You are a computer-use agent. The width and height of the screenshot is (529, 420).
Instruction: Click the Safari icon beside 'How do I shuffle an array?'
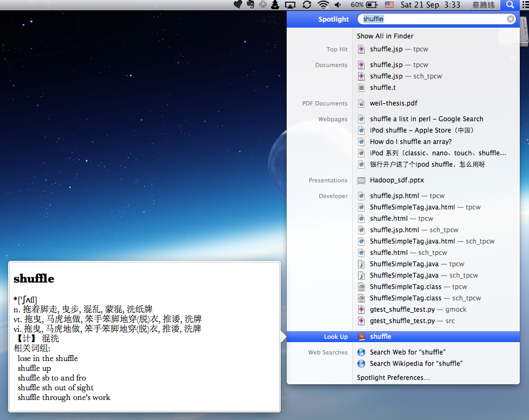(361, 141)
